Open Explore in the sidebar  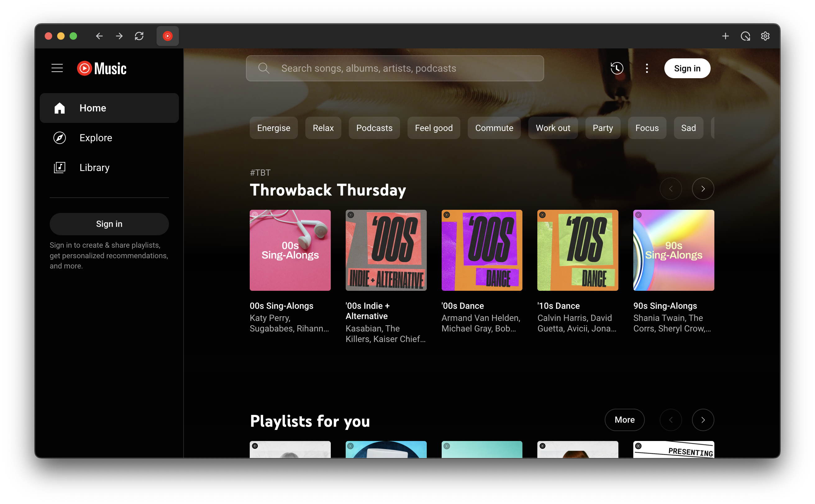click(x=95, y=138)
